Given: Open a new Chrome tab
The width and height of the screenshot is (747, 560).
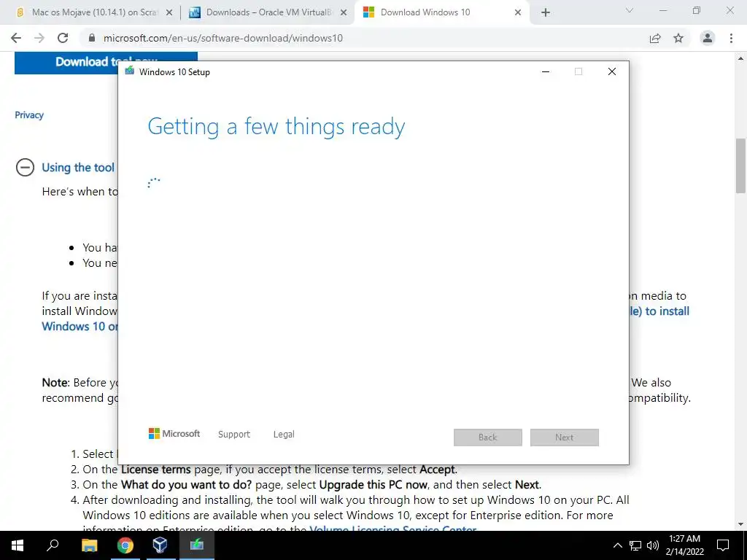Looking at the screenshot, I should [x=546, y=12].
